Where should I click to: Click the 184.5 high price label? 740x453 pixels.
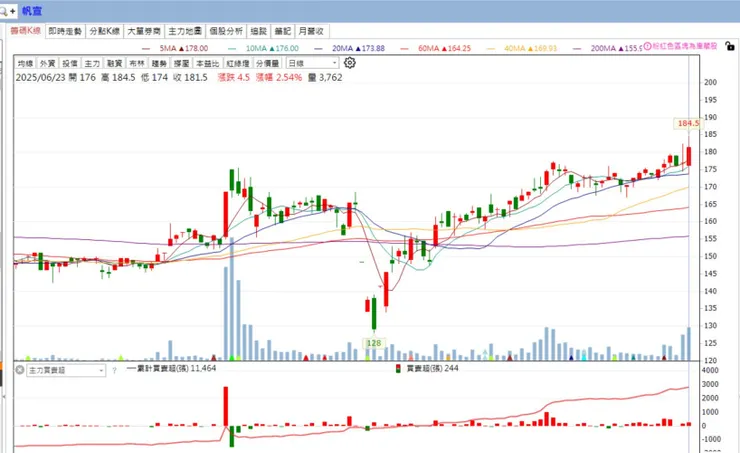[x=688, y=123]
